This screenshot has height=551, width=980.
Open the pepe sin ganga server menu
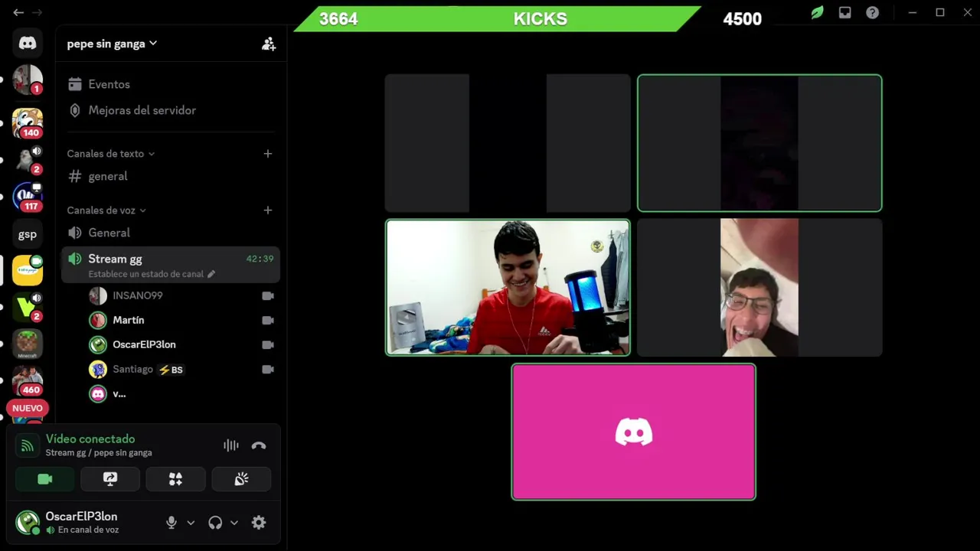tap(112, 44)
